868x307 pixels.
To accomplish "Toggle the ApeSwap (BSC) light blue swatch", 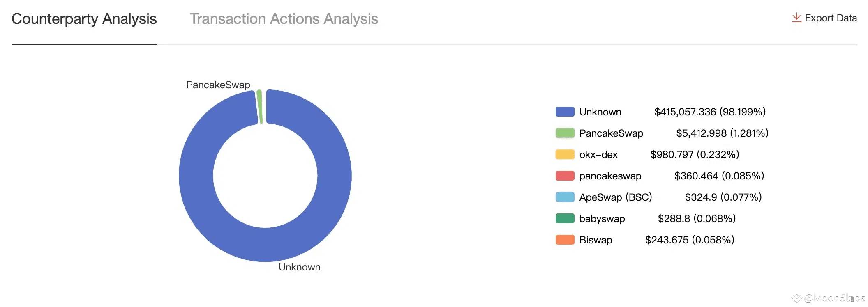I will [x=565, y=197].
